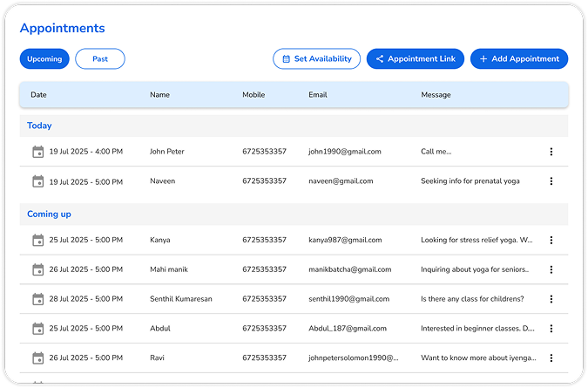Click the Name column header
The width and height of the screenshot is (588, 388).
pos(159,95)
